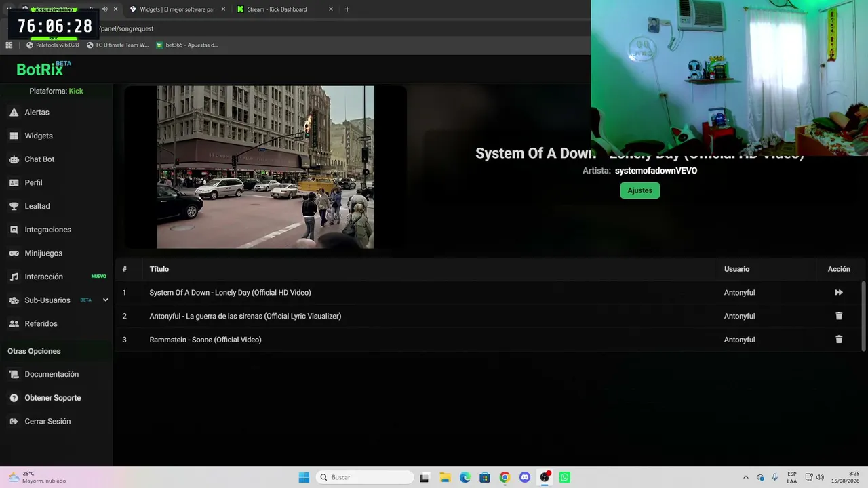Skip the System Of A Down song
The height and width of the screenshot is (488, 868).
tap(839, 293)
